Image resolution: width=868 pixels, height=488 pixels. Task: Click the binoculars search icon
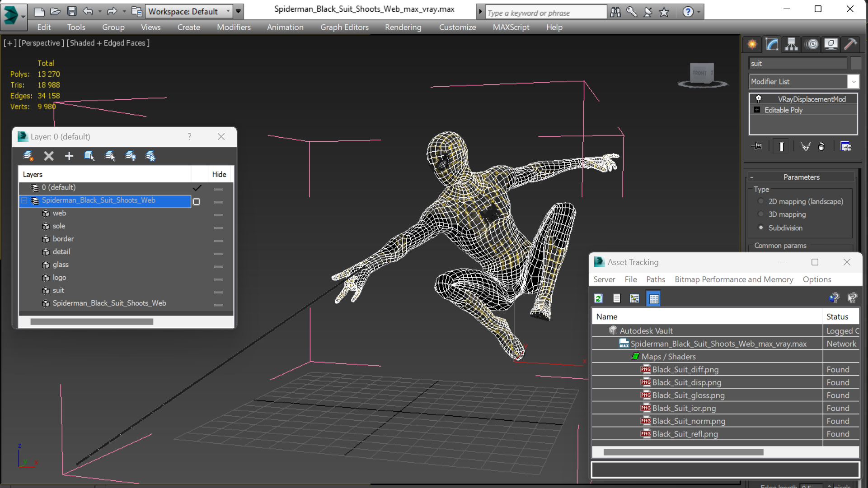pyautogui.click(x=615, y=12)
